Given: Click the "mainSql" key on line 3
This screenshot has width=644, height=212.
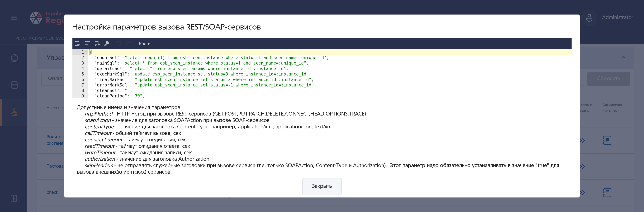Looking at the screenshot, I should (106, 63).
